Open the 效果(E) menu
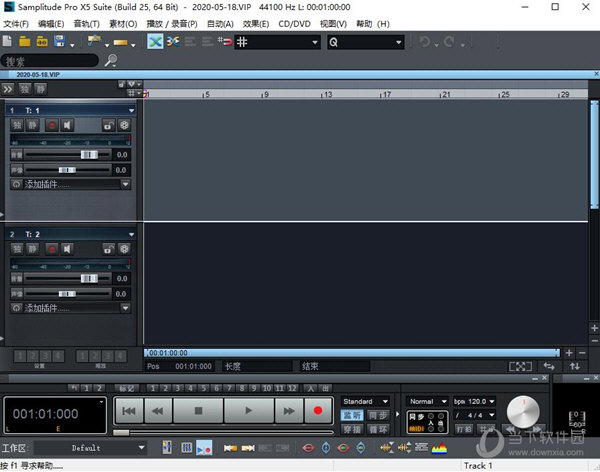Image resolution: width=600 pixels, height=472 pixels. [x=257, y=23]
